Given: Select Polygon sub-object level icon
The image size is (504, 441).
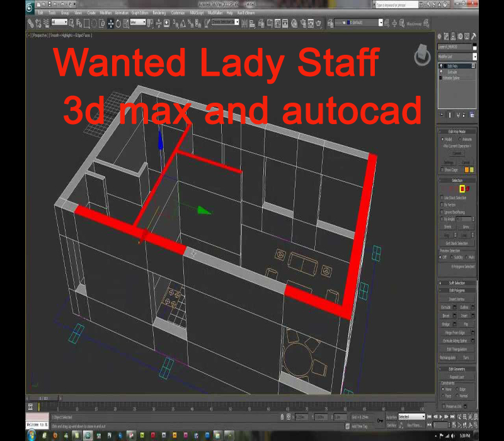Looking at the screenshot, I should (x=462, y=189).
